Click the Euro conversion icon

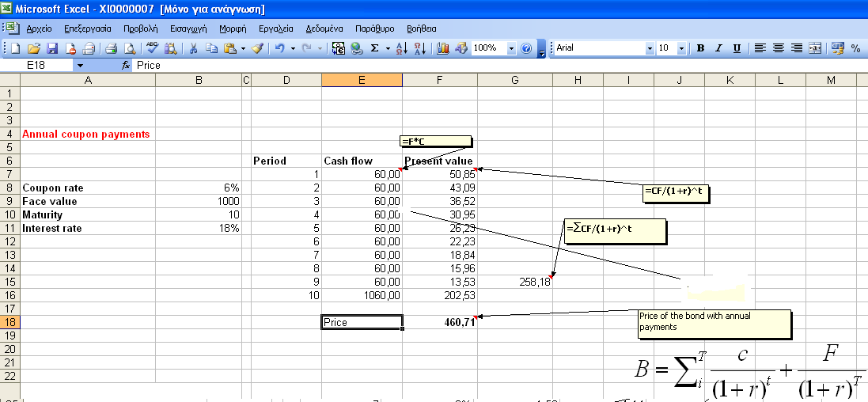pos(338,48)
